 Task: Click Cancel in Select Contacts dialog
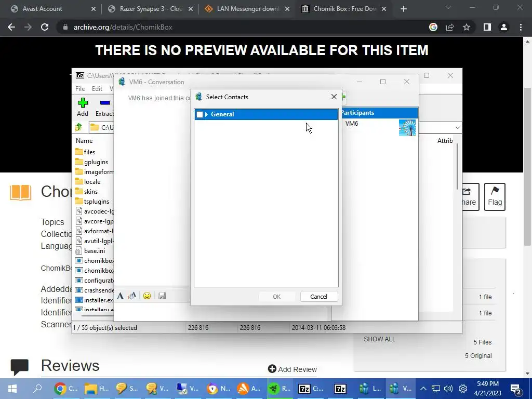pyautogui.click(x=318, y=297)
